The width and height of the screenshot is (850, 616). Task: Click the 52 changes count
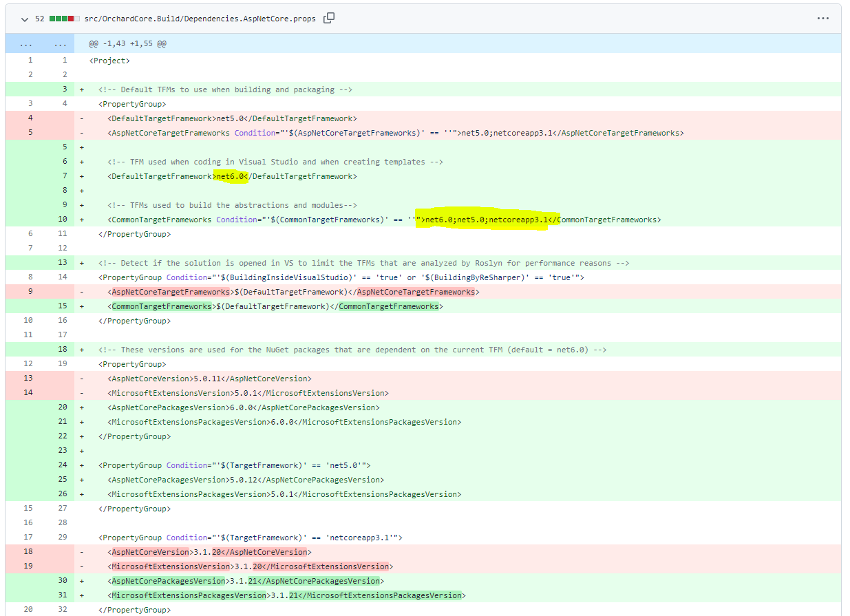tap(40, 19)
